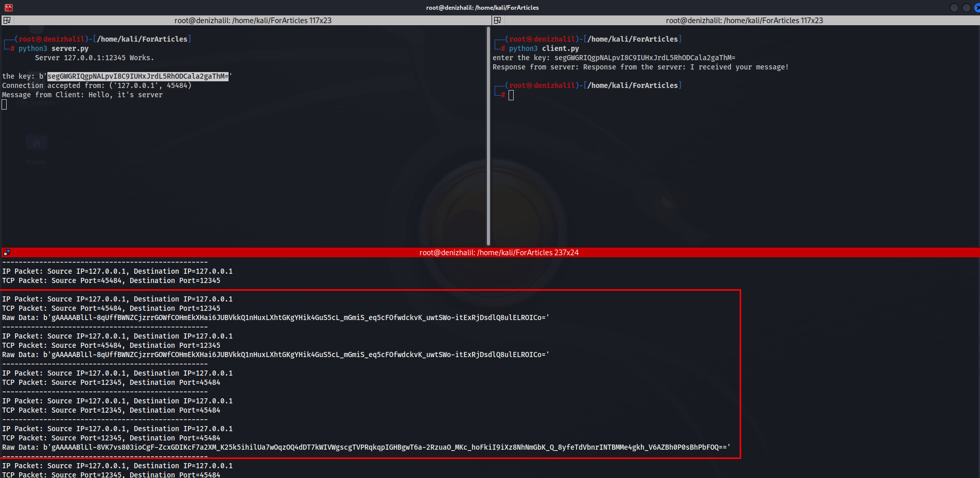The image size is (980, 478).
Task: Focus the cursor at the client pane prompt
Action: point(511,95)
